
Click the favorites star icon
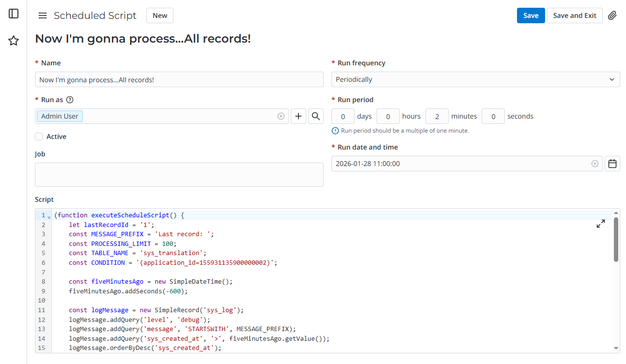pos(14,41)
